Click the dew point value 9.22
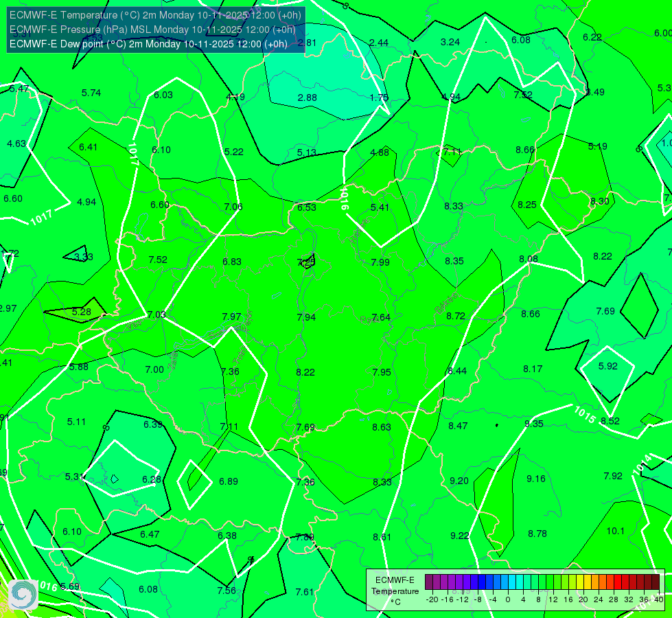This screenshot has width=672, height=618. (459, 536)
